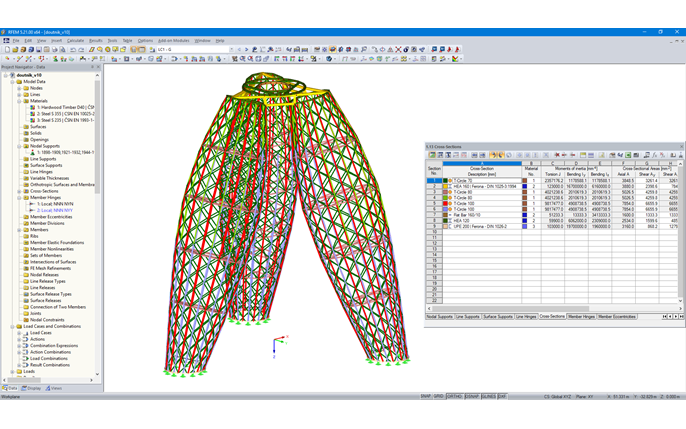The width and height of the screenshot is (686, 429).
Task: Toggle the highlighted view mode button in the upper toolbar
Action: point(332,49)
